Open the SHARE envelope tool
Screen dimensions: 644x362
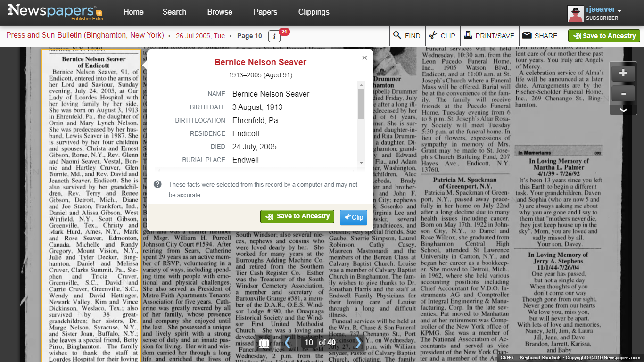540,35
